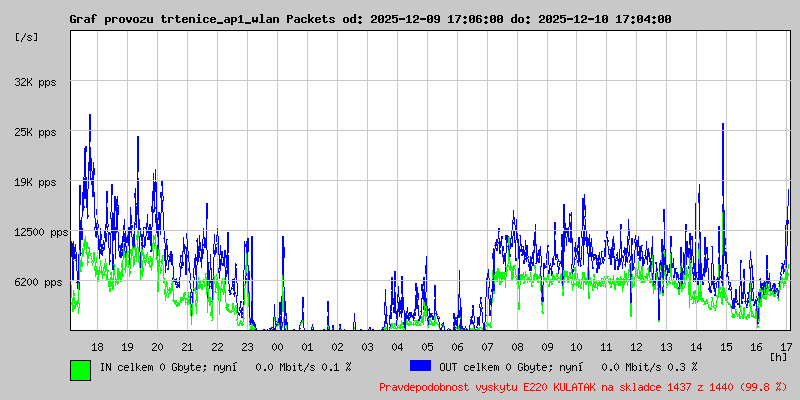Click the blue OUT legend color swatch

(420, 366)
